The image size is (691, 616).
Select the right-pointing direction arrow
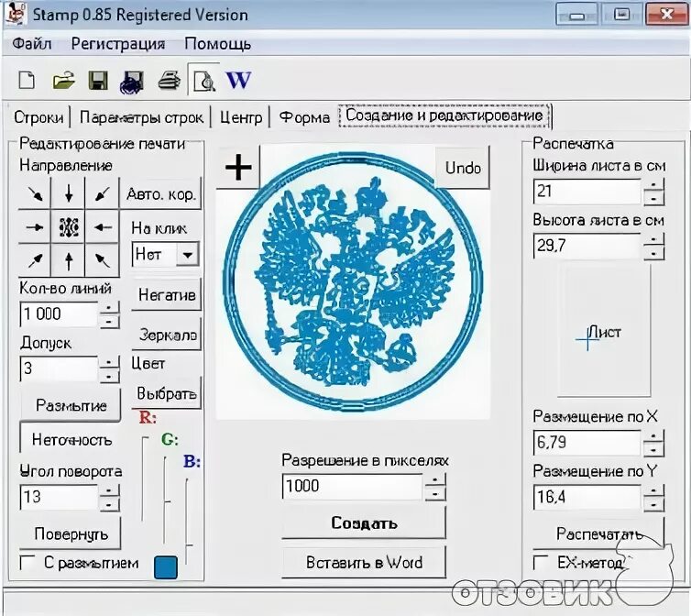coord(35,227)
